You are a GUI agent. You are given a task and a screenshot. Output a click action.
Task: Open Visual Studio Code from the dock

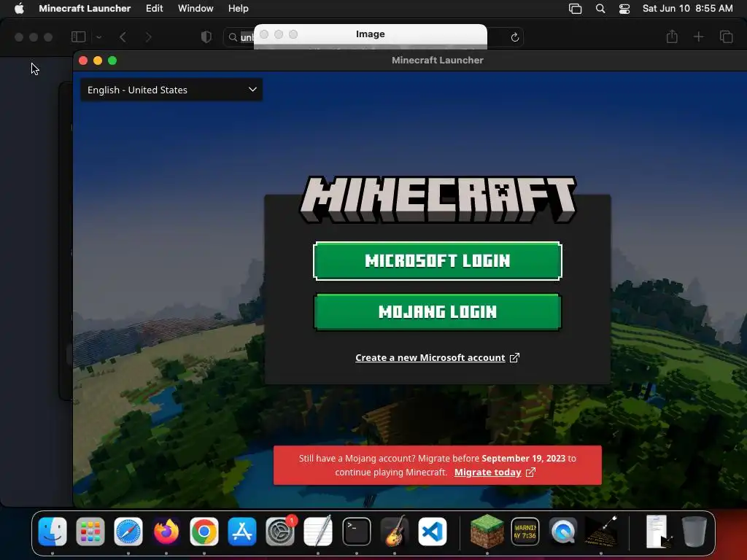point(433,532)
